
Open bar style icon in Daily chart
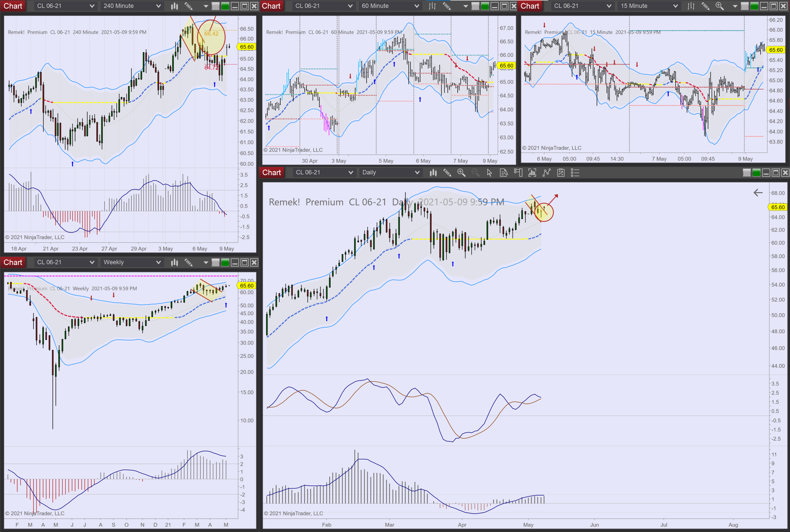[x=433, y=173]
